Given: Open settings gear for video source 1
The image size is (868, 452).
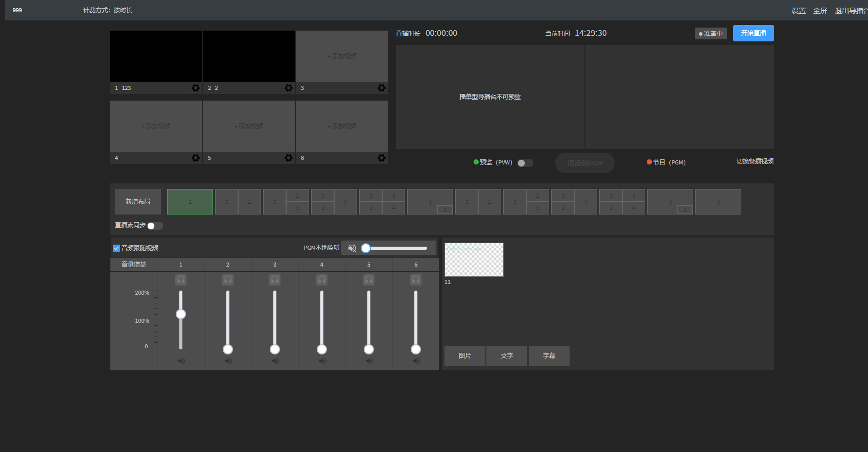Looking at the screenshot, I should (x=196, y=88).
